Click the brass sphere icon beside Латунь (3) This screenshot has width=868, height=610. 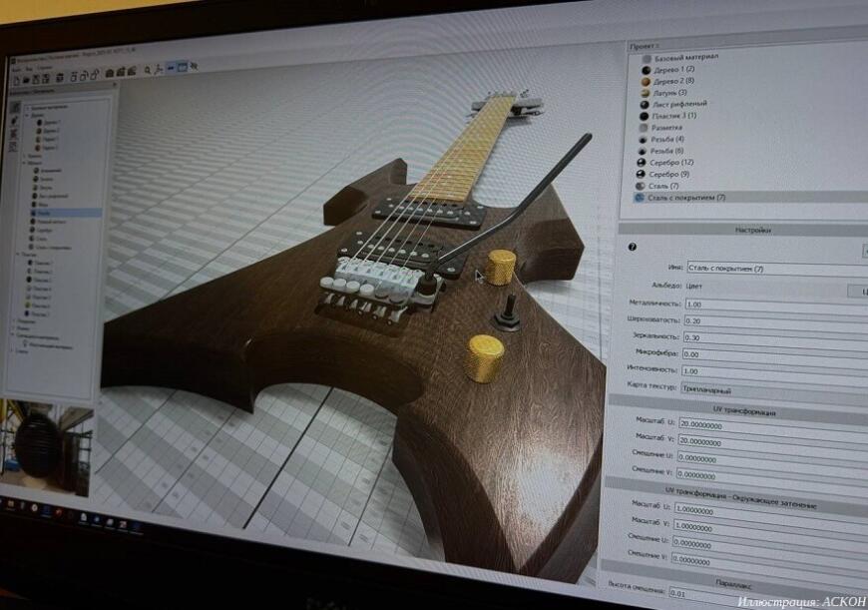pyautogui.click(x=645, y=93)
